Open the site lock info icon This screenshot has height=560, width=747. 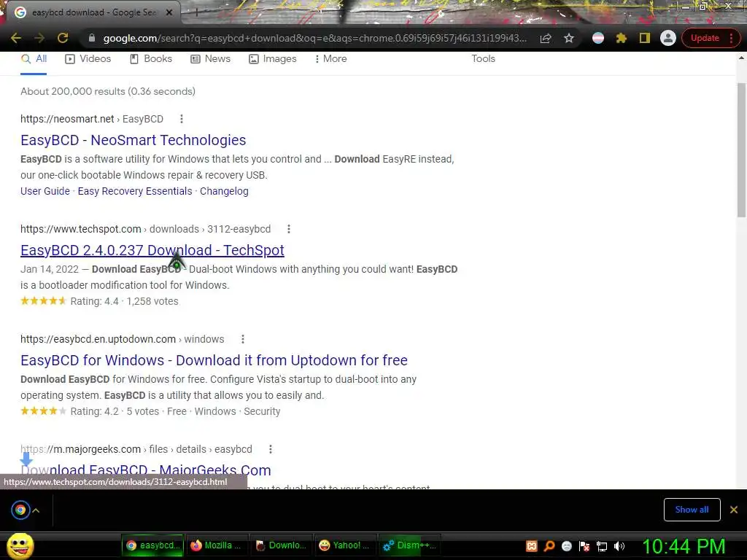point(92,38)
